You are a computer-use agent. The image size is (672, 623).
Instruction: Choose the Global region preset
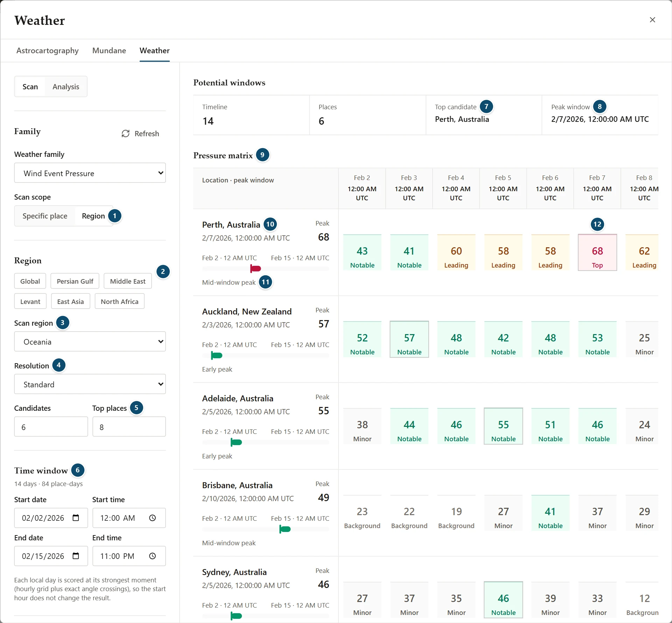30,281
